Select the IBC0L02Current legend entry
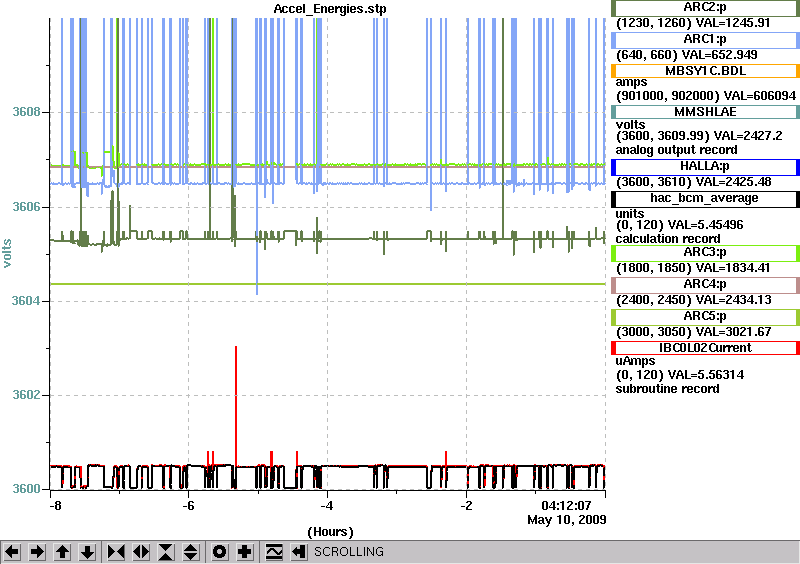 pos(705,348)
